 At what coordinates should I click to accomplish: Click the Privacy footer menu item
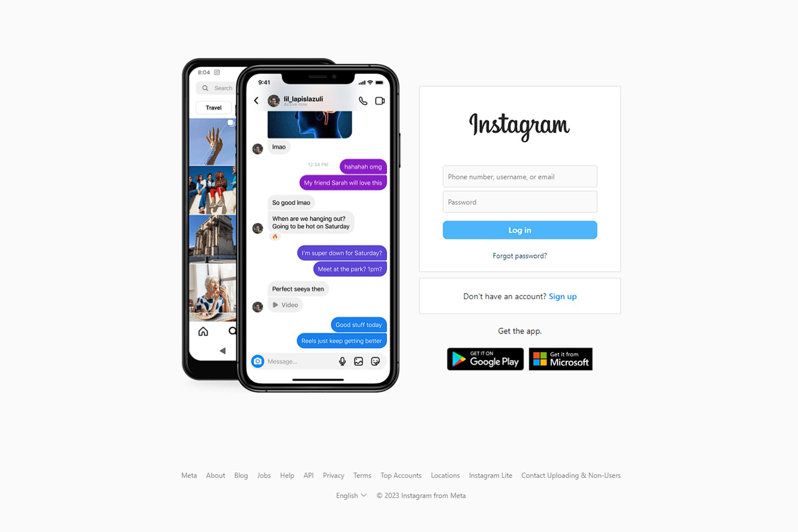pyautogui.click(x=333, y=475)
